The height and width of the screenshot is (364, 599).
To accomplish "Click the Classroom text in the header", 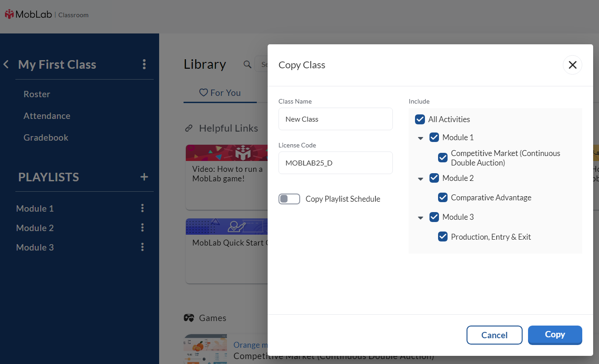I will (74, 15).
